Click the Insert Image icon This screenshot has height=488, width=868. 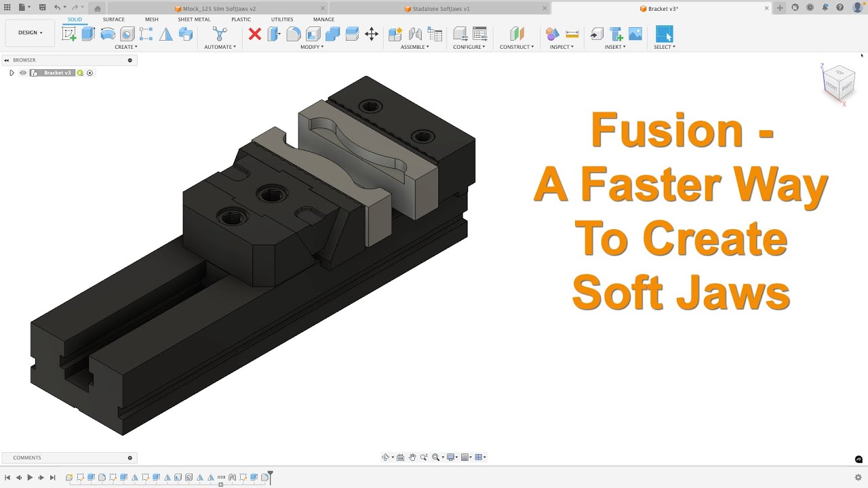point(635,34)
